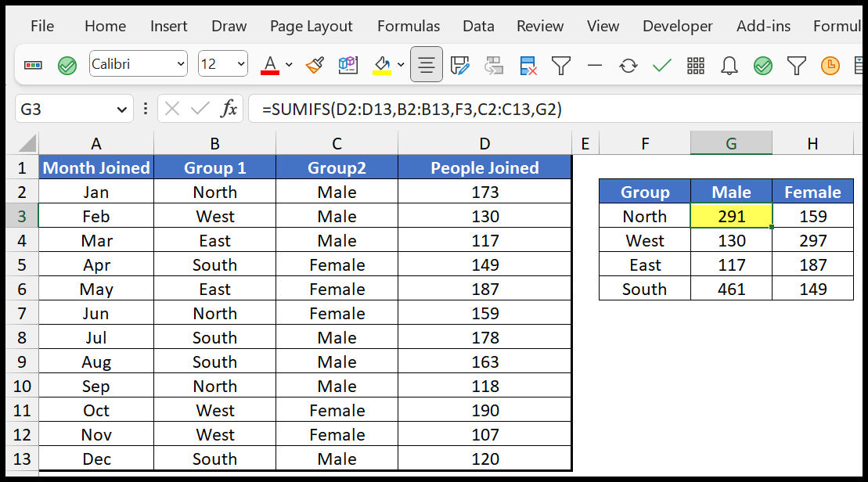Click the grid of squares icon
This screenshot has height=482, width=868.
point(696,65)
